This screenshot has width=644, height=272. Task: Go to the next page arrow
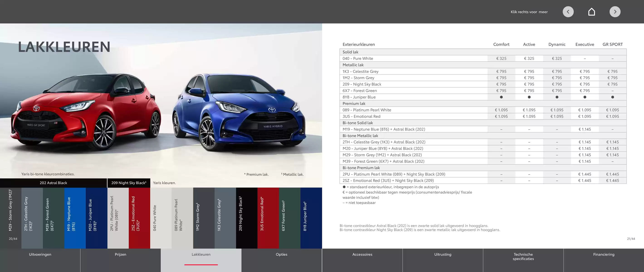click(615, 12)
